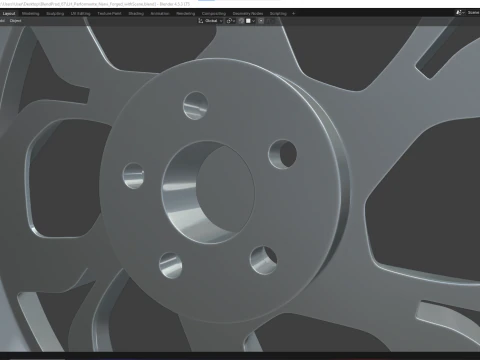This screenshot has width=480, height=360.
Task: Open the Animation workspace tab
Action: point(160,13)
